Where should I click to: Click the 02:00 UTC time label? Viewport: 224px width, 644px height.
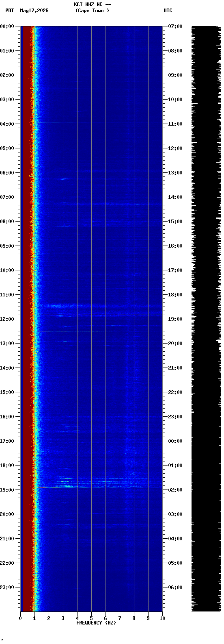[175, 490]
